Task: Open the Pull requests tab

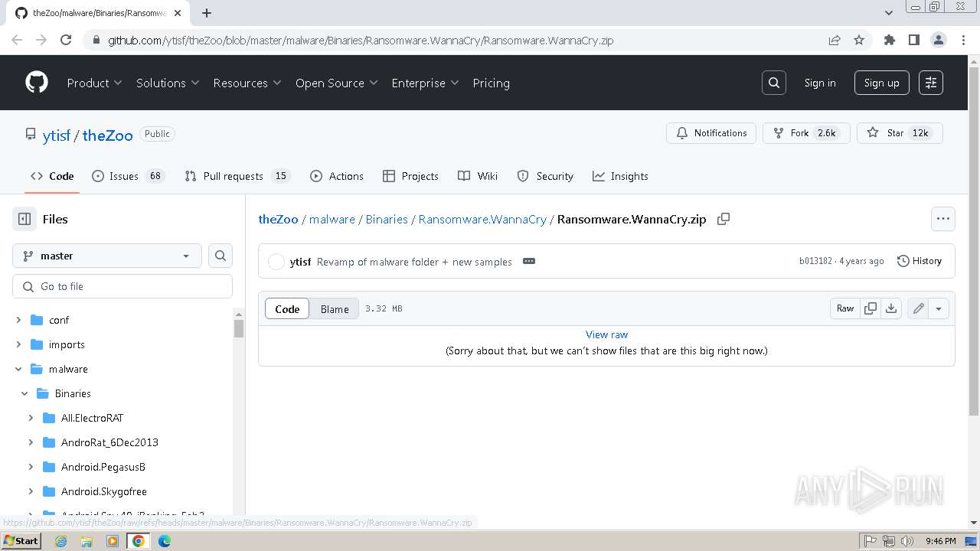Action: 237,176
